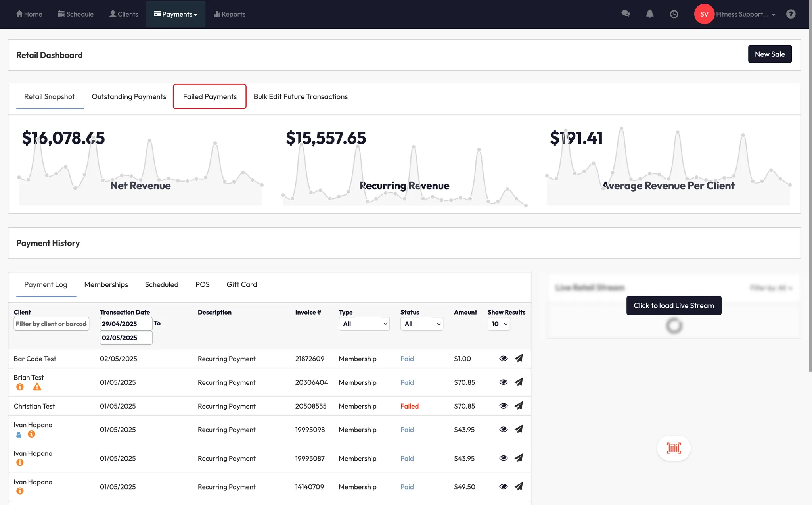Send receipt for Christian Test failed payment
Viewport: 812px width, 505px height.
click(519, 406)
